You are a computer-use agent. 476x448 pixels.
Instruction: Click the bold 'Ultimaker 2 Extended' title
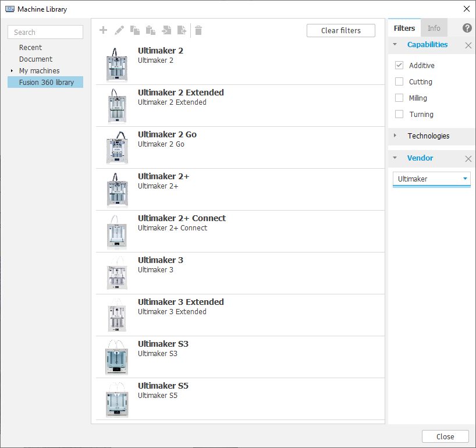(180, 93)
